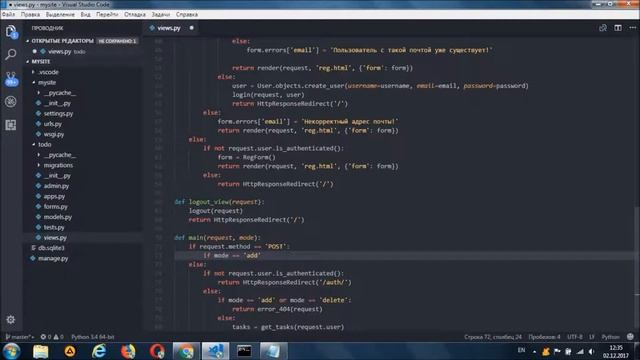Viewport: 640px width, 360px height.
Task: Click the feedback smiley in the status bar
Action: tap(630, 337)
